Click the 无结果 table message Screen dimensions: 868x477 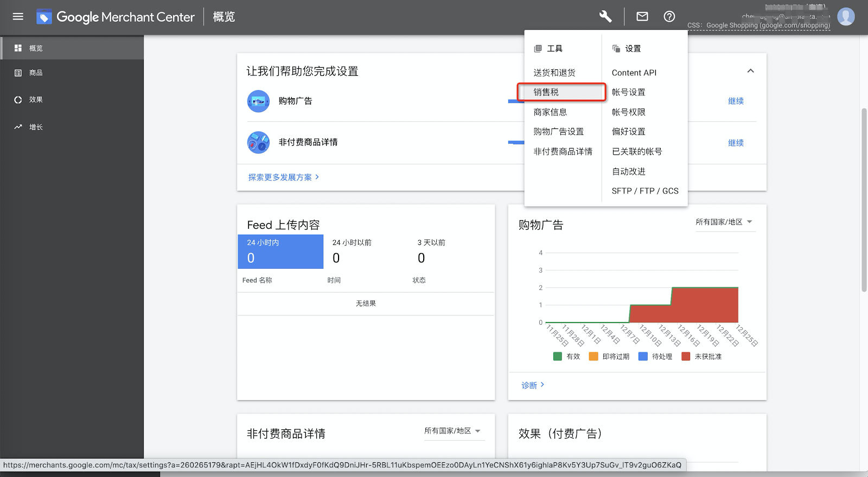pyautogui.click(x=366, y=304)
